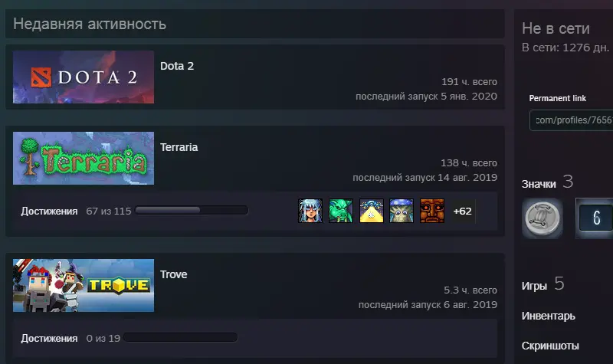Open the Скриншоты screenshots page

tap(550, 346)
